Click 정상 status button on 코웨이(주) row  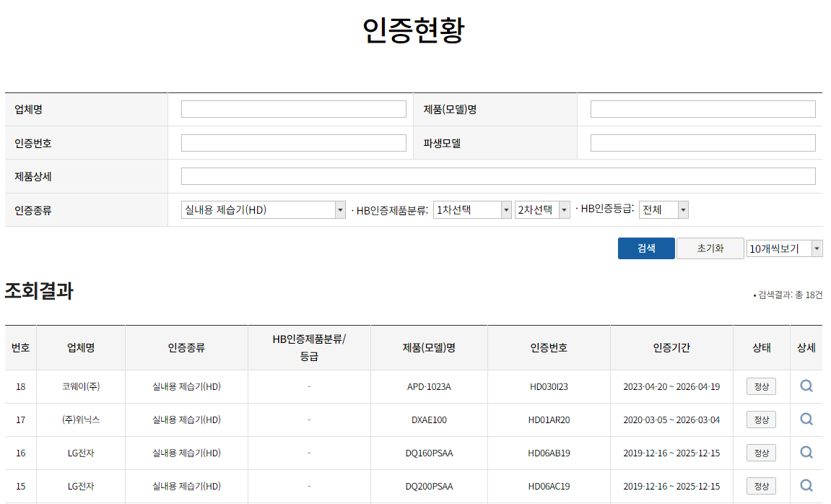[x=762, y=386]
